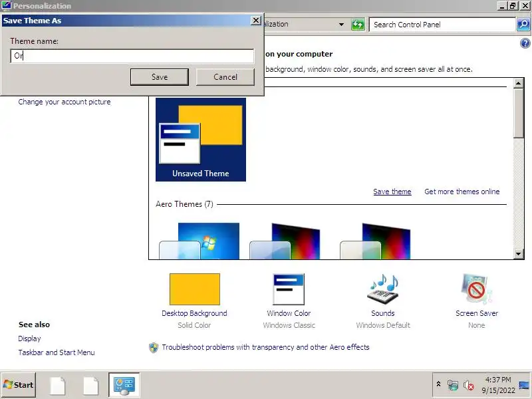532x399 pixels.
Task: Open the Start menu button
Action: point(19,385)
